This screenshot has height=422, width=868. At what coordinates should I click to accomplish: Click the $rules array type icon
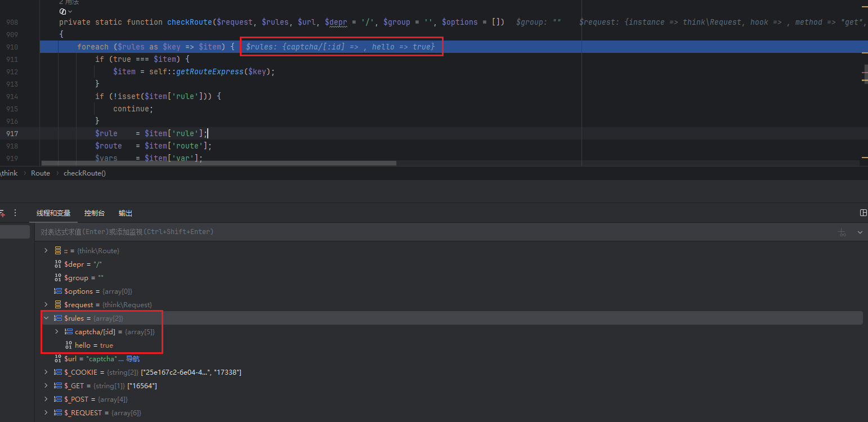(x=57, y=318)
